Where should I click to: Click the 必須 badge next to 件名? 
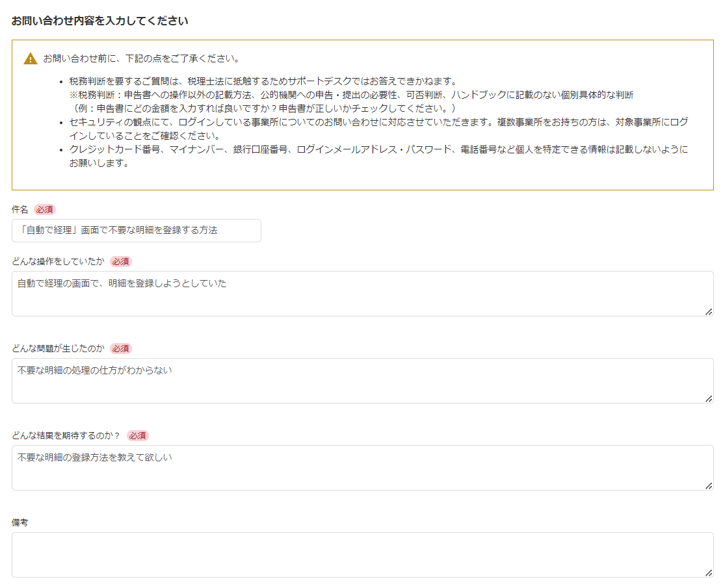click(45, 210)
